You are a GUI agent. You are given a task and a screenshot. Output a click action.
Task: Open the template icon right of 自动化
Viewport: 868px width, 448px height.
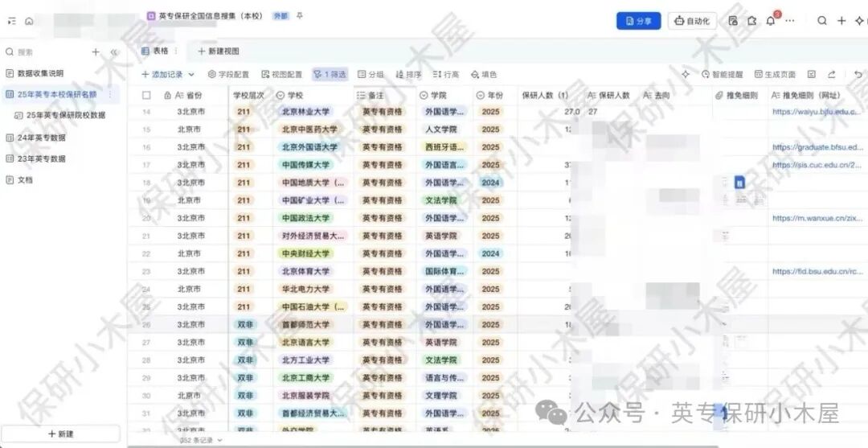pyautogui.click(x=733, y=21)
